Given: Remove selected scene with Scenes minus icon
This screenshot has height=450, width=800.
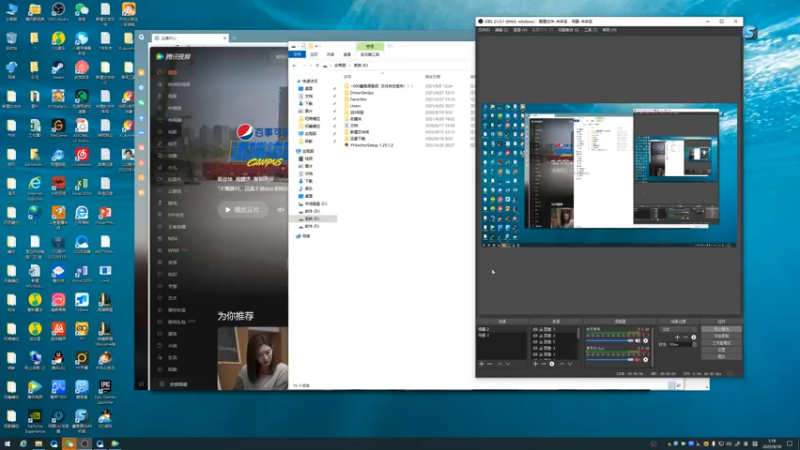Looking at the screenshot, I should click(489, 364).
